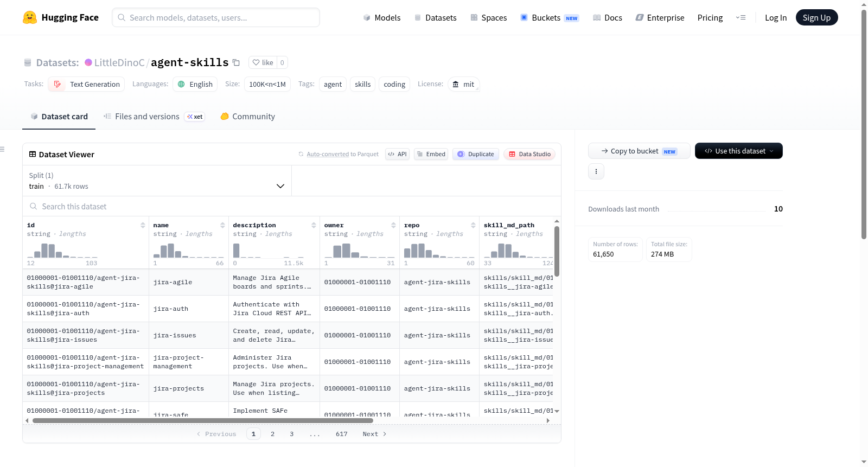Click the Duplicate button
The height and width of the screenshot is (467, 868).
click(476, 154)
